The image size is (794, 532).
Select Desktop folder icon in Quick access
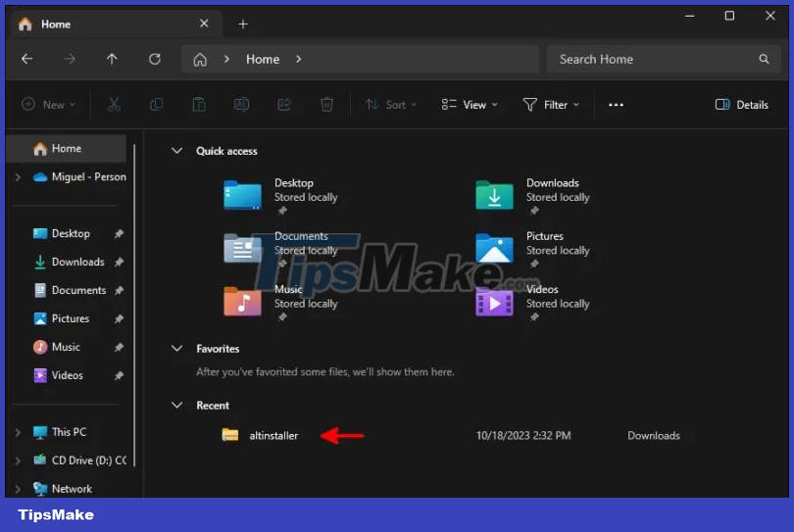click(242, 194)
